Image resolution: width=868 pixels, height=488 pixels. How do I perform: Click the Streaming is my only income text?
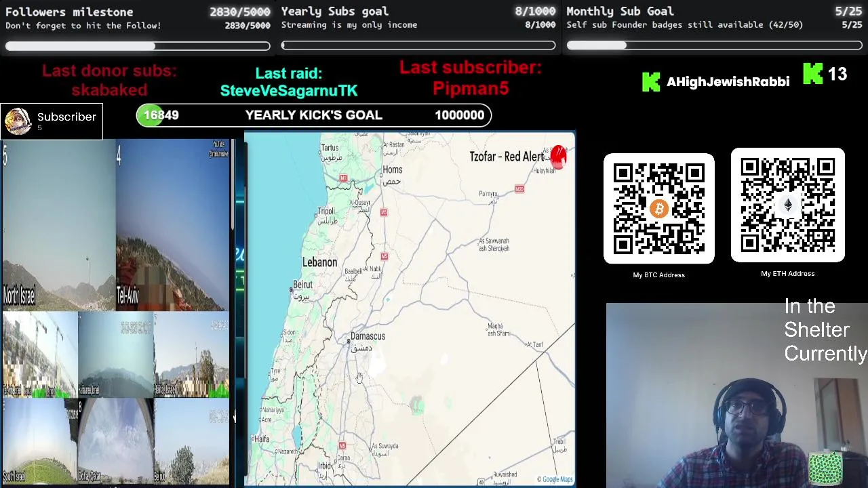click(349, 25)
